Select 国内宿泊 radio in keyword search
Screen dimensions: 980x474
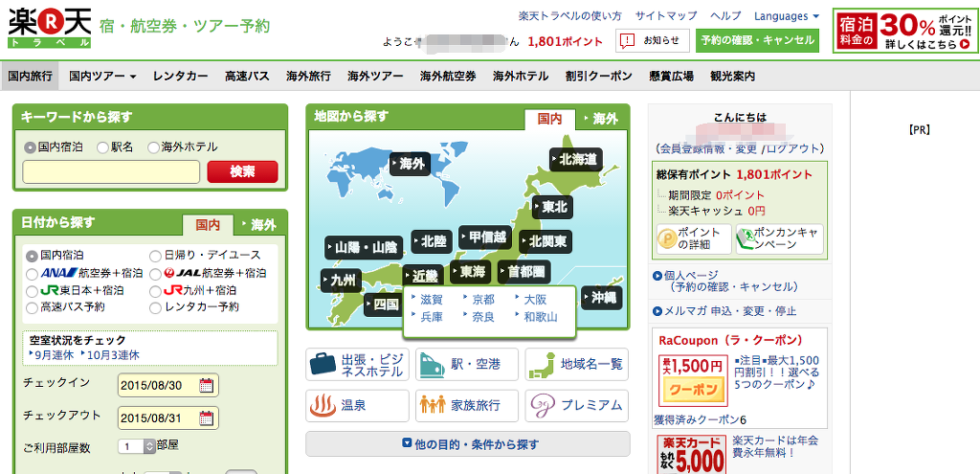tap(30, 147)
